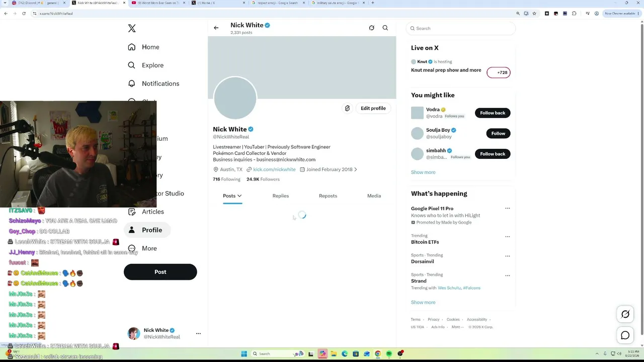Search posts on Nick White's profile

pos(385,28)
